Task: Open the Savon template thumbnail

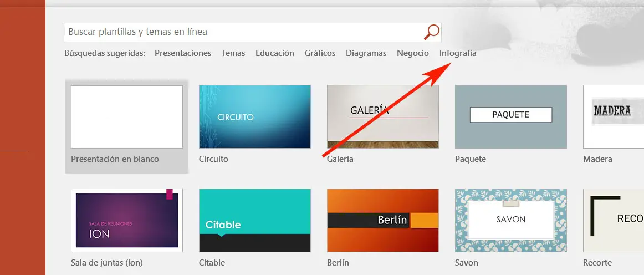Action: coord(511,220)
